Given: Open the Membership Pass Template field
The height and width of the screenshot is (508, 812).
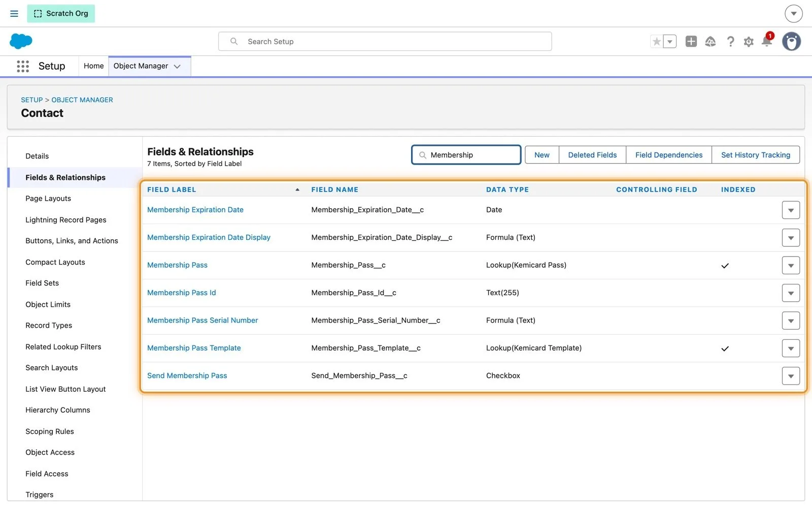Looking at the screenshot, I should click(x=194, y=348).
